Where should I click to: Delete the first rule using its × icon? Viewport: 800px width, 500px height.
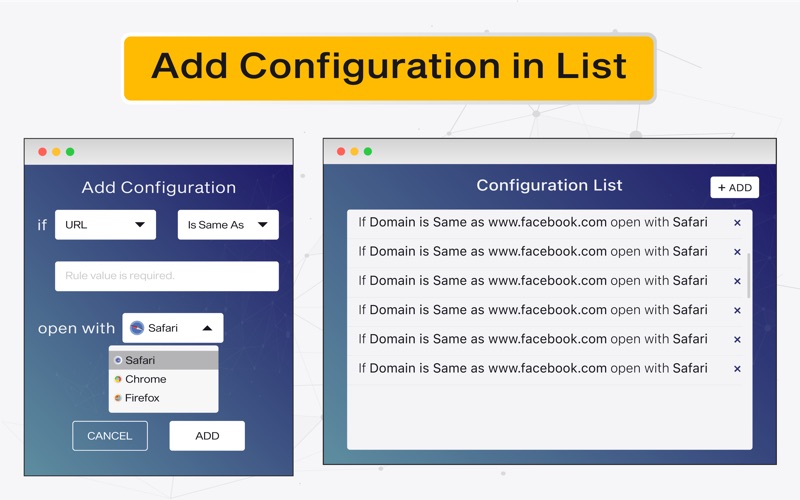[x=737, y=223]
